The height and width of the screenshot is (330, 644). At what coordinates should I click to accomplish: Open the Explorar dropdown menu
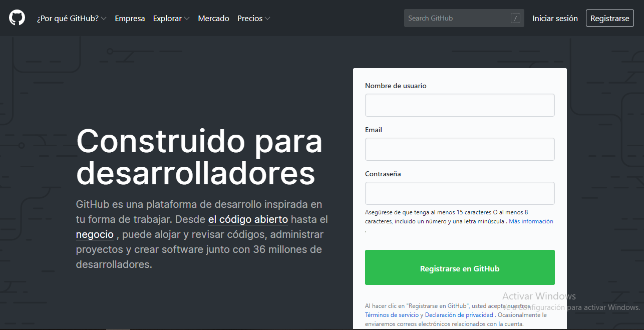[171, 18]
